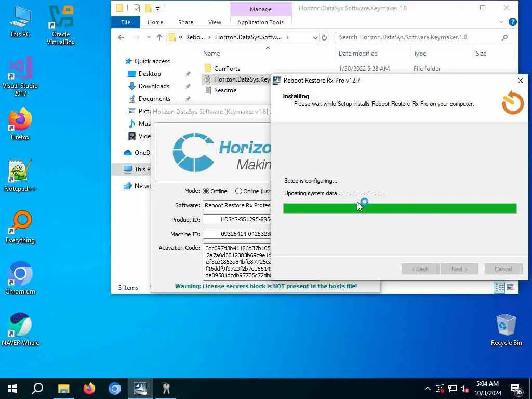Expand the Explorer ribbon chevron
This screenshot has width=532, height=399.
tap(501, 22)
